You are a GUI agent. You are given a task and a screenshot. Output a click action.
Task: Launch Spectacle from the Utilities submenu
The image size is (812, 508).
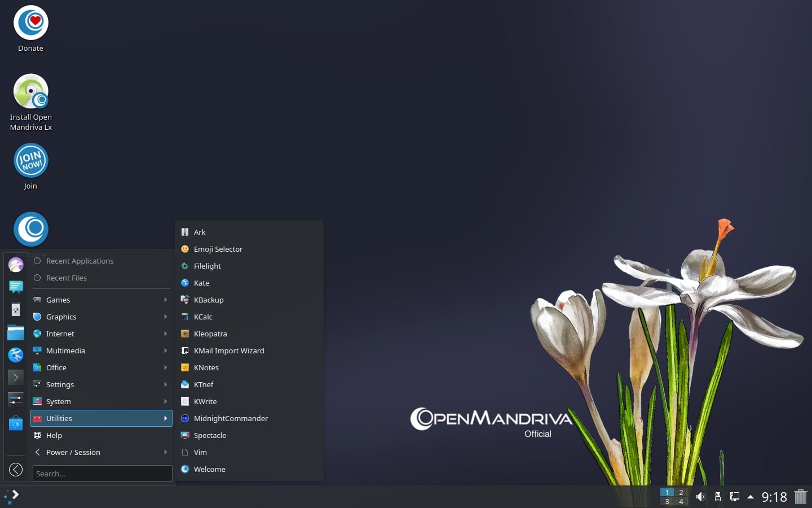click(210, 435)
